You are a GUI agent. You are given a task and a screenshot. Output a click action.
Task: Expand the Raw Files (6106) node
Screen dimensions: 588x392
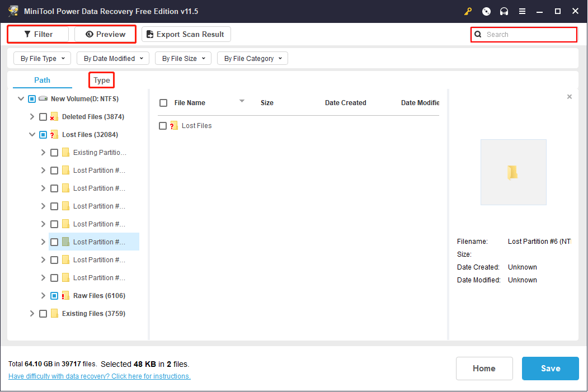point(43,296)
